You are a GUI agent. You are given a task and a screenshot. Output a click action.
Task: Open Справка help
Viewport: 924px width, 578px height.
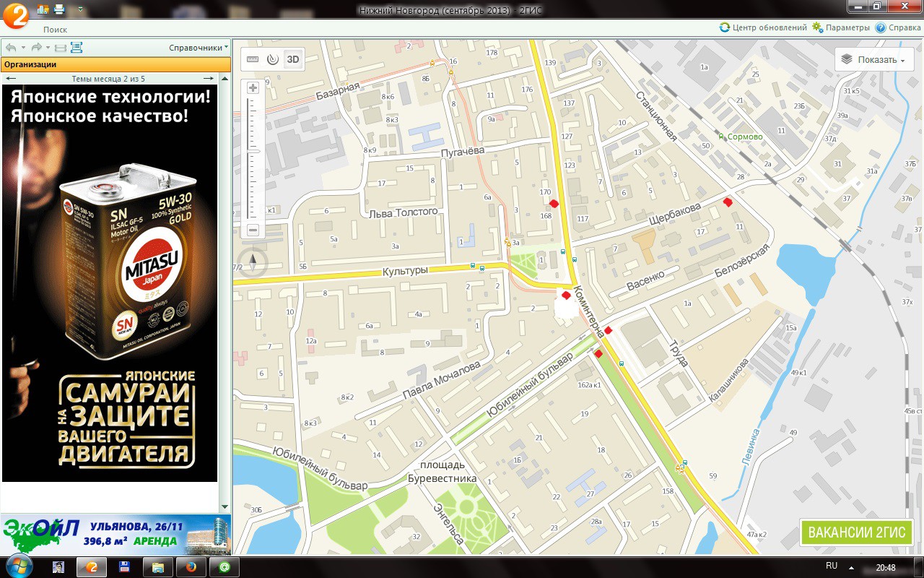(x=898, y=27)
